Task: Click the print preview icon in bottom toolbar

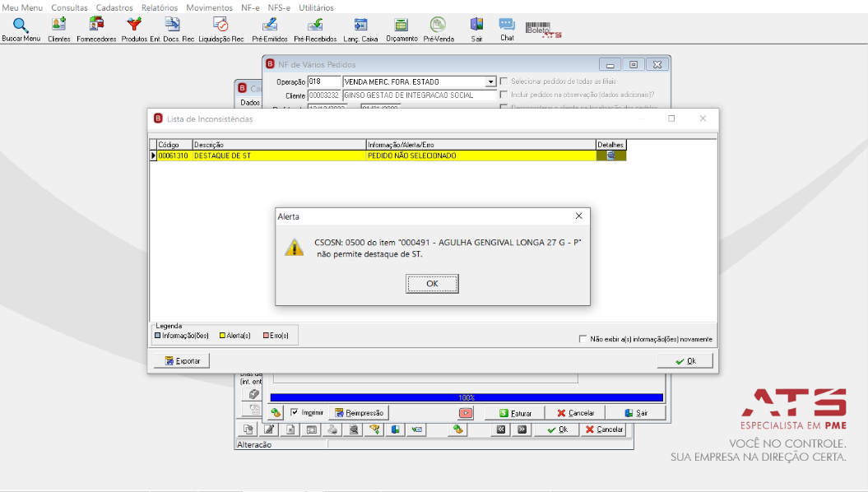Action: click(x=353, y=429)
